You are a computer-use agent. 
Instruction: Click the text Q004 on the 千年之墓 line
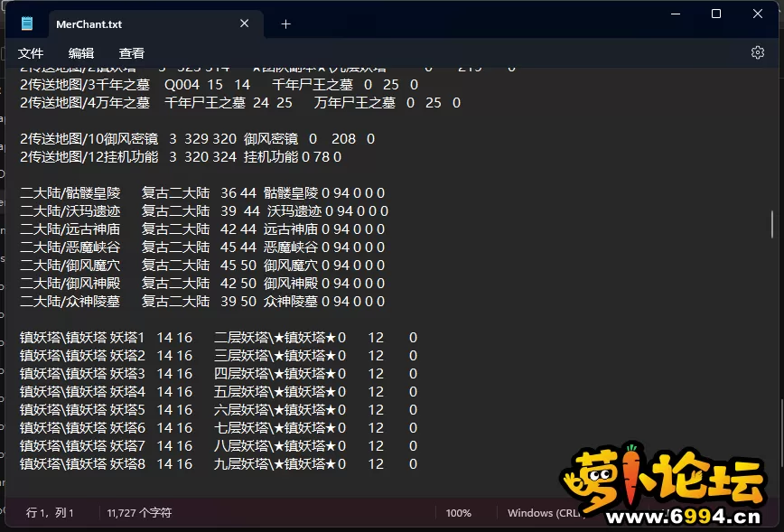(x=182, y=85)
